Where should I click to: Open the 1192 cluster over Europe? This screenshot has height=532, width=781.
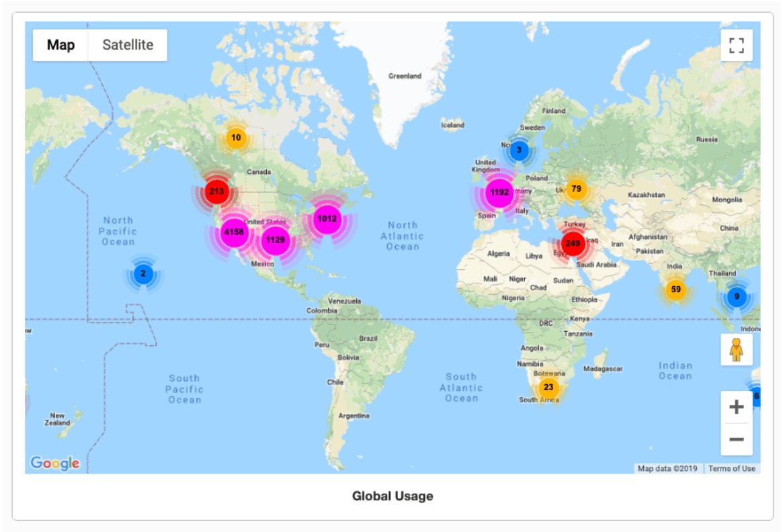[499, 192]
